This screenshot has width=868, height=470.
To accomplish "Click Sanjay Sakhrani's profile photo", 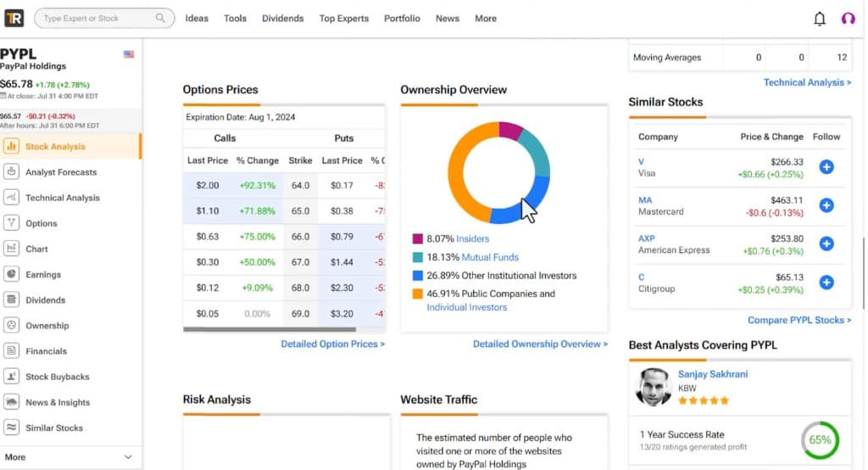I will coord(654,387).
